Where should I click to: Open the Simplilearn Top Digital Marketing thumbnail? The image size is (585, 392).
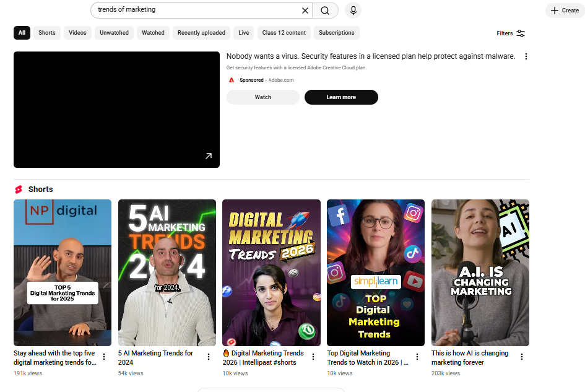click(376, 272)
